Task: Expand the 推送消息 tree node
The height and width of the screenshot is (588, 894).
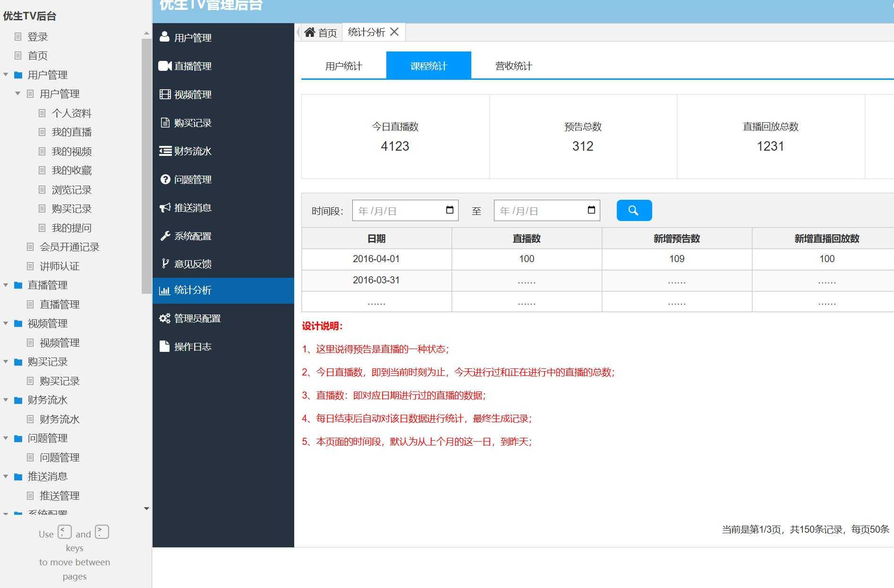Action: [6, 476]
